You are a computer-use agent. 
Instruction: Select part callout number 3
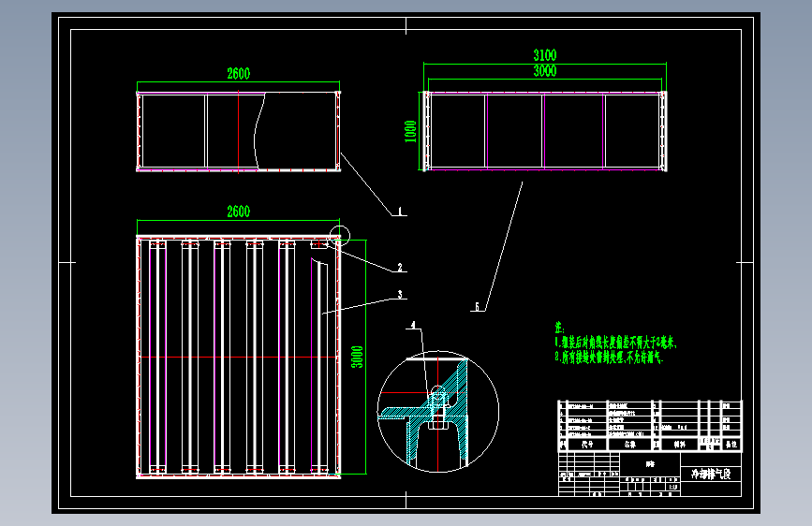[400, 295]
